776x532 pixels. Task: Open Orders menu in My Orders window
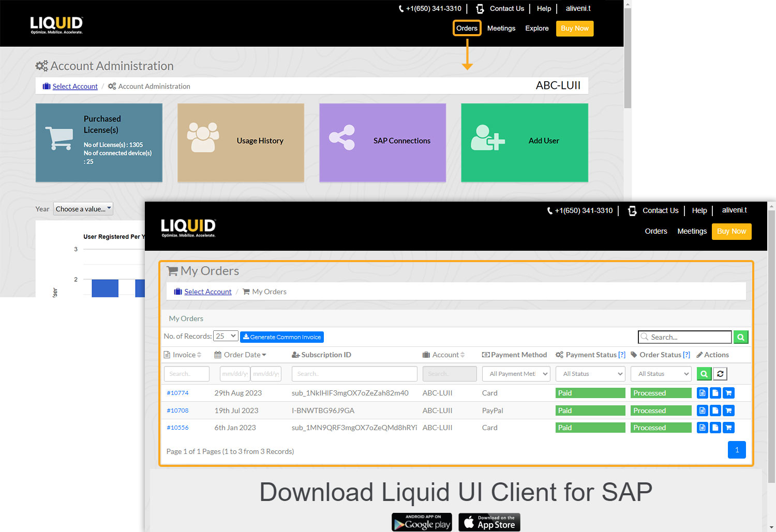point(656,231)
